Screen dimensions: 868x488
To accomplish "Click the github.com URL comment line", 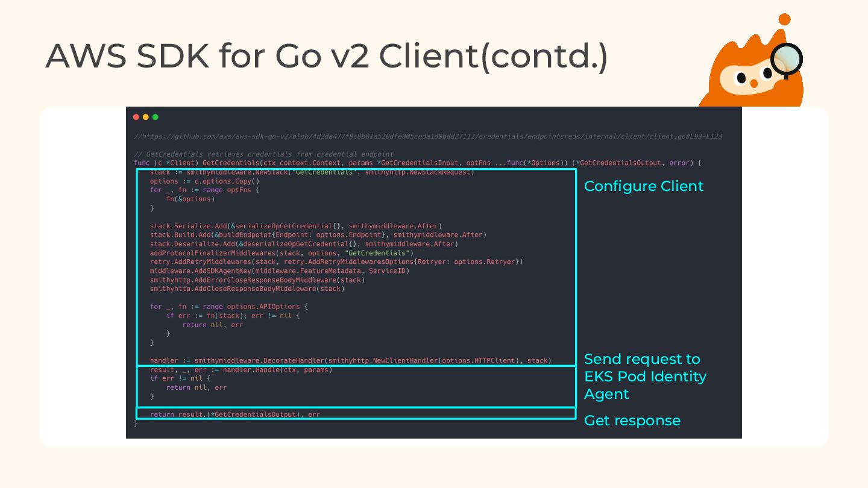I will coord(428,137).
